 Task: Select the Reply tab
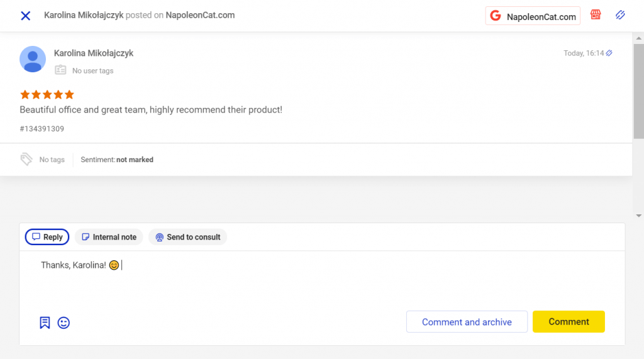click(47, 237)
